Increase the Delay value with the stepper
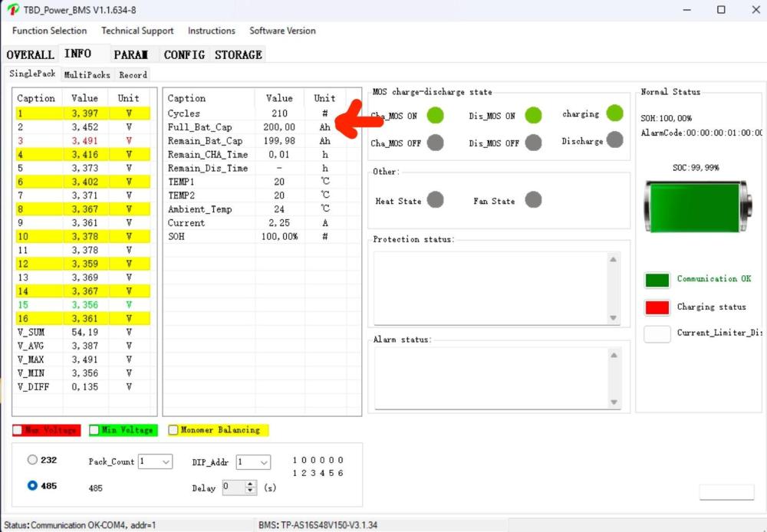 coord(251,484)
